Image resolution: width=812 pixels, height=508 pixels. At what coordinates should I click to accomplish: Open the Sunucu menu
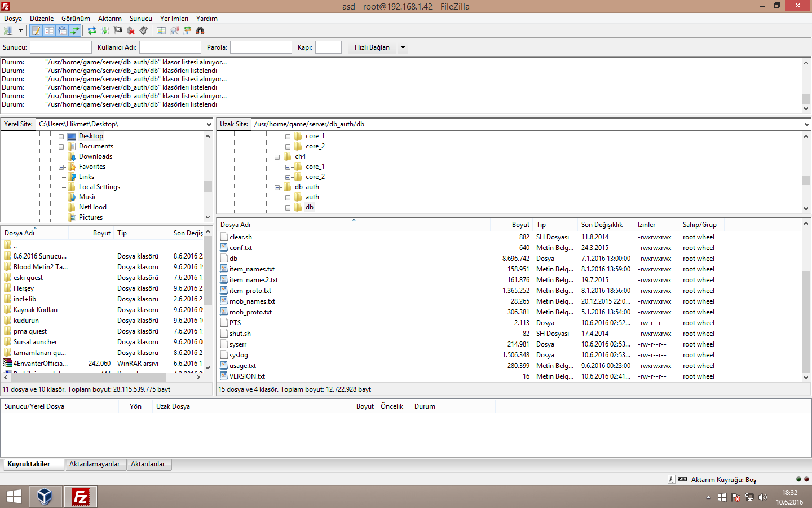tap(141, 19)
